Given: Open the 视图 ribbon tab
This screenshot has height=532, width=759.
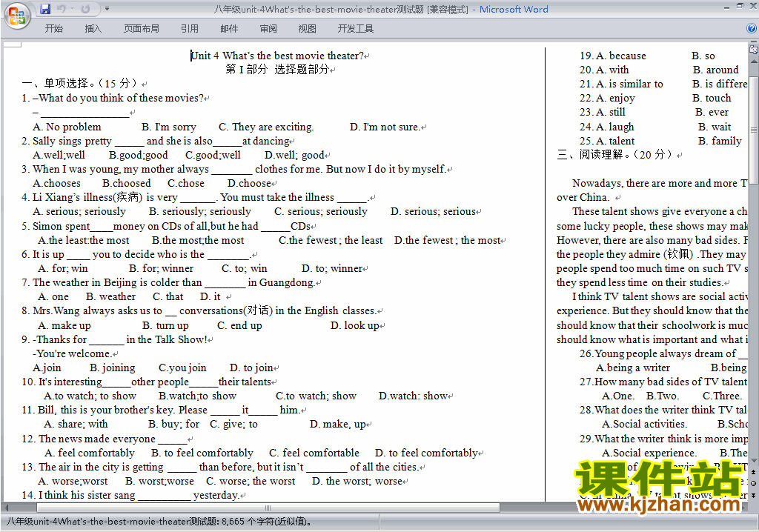Looking at the screenshot, I should [308, 29].
